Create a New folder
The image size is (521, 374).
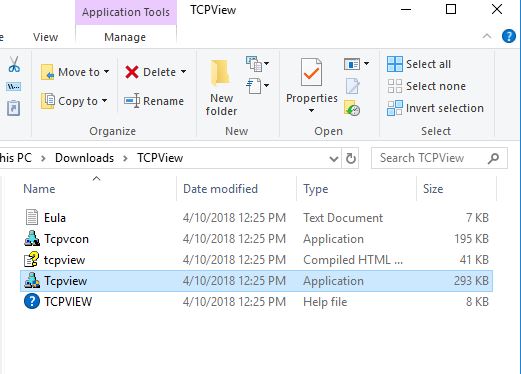click(221, 88)
